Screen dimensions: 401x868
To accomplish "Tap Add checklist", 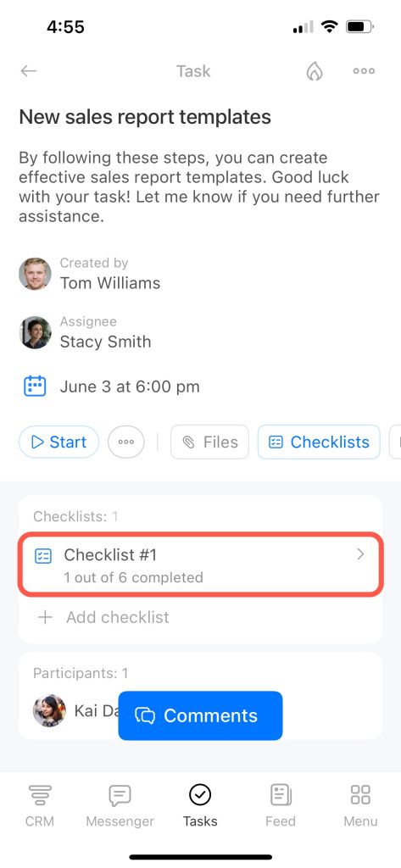I will 103,617.
